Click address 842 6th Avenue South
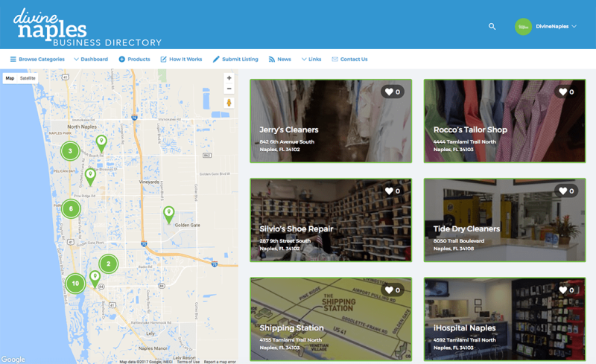This screenshot has height=364, width=596. (x=287, y=141)
